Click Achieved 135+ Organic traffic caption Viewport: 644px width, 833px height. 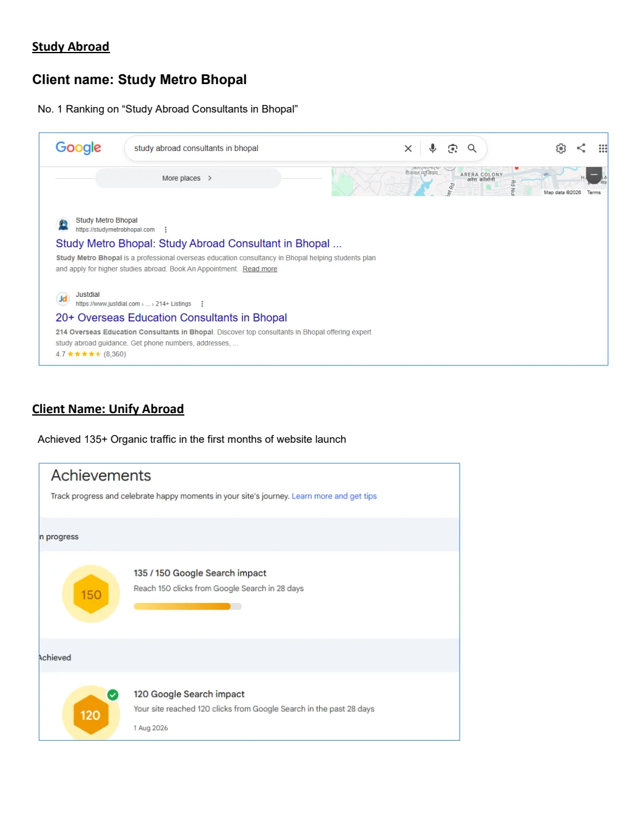coord(192,440)
